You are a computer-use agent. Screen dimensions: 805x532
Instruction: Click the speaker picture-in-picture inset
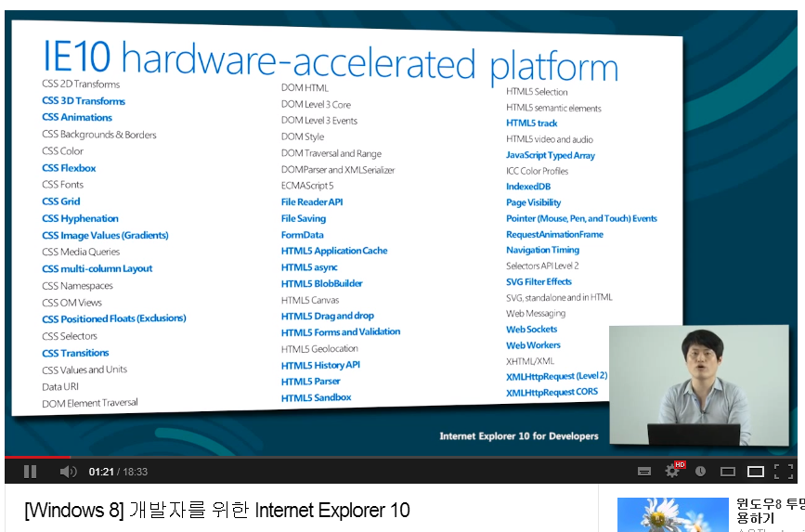coord(699,385)
